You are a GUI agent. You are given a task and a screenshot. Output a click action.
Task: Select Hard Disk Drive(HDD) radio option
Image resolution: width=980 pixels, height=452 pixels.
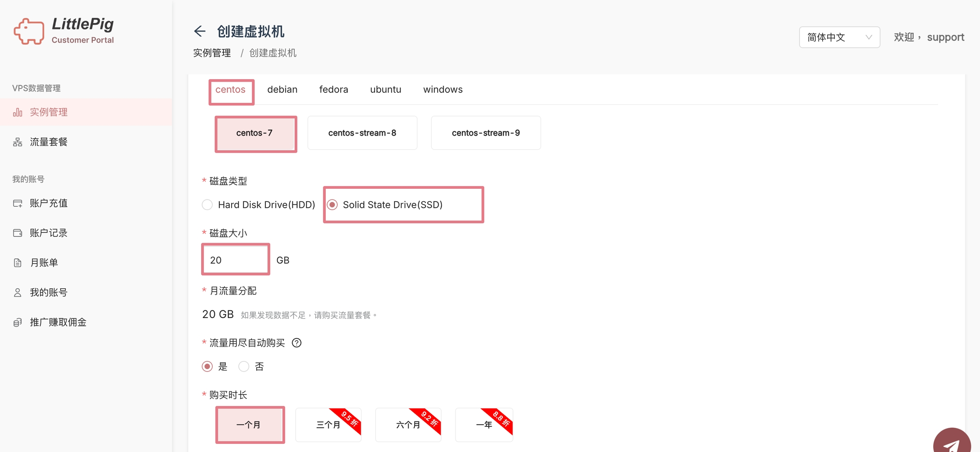(207, 205)
